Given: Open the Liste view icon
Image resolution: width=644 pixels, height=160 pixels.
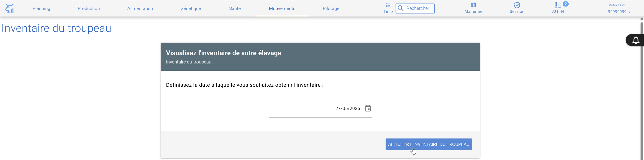Looking at the screenshot, I should coord(388,5).
